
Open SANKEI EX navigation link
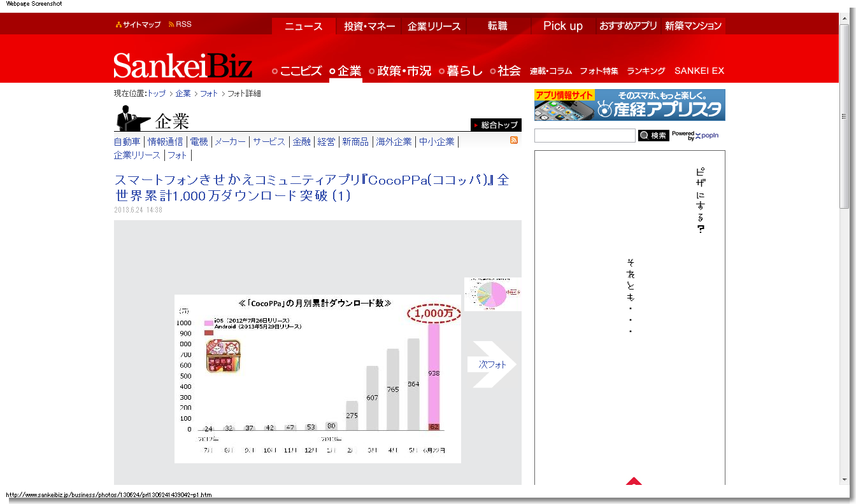[x=699, y=71]
